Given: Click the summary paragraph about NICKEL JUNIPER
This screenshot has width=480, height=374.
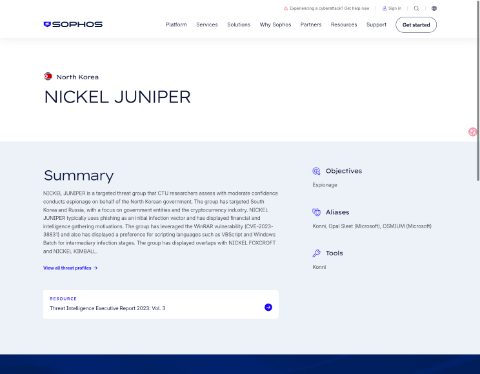Looking at the screenshot, I should point(160,222).
